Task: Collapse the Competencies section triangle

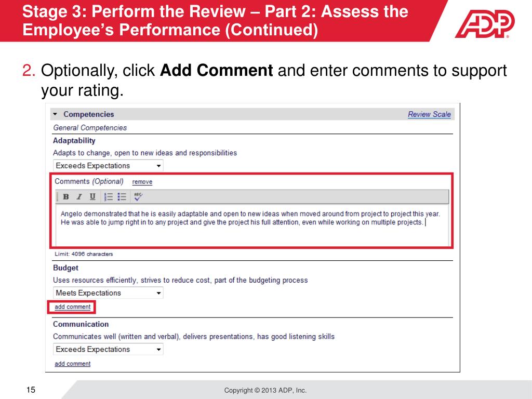Action: [55, 114]
